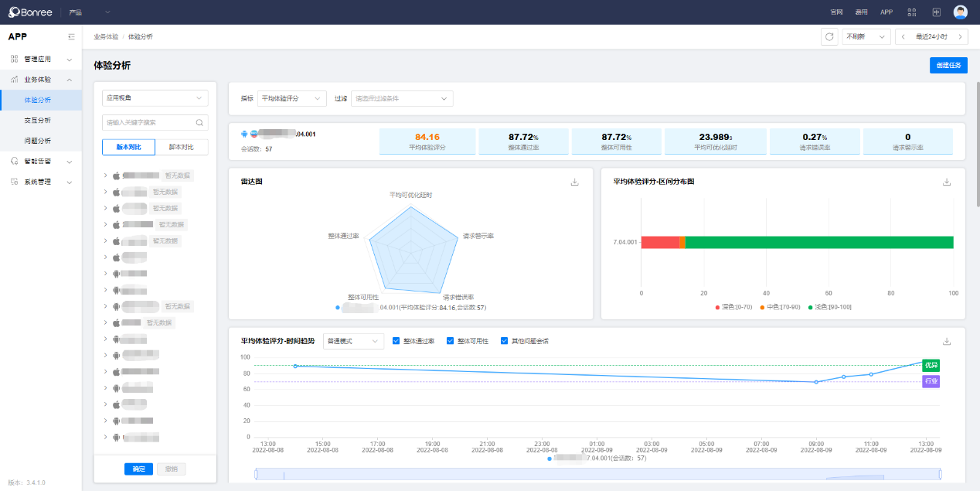Screen dimensions: 980x491
Task: Click the 确定 confirm button
Action: 138,469
